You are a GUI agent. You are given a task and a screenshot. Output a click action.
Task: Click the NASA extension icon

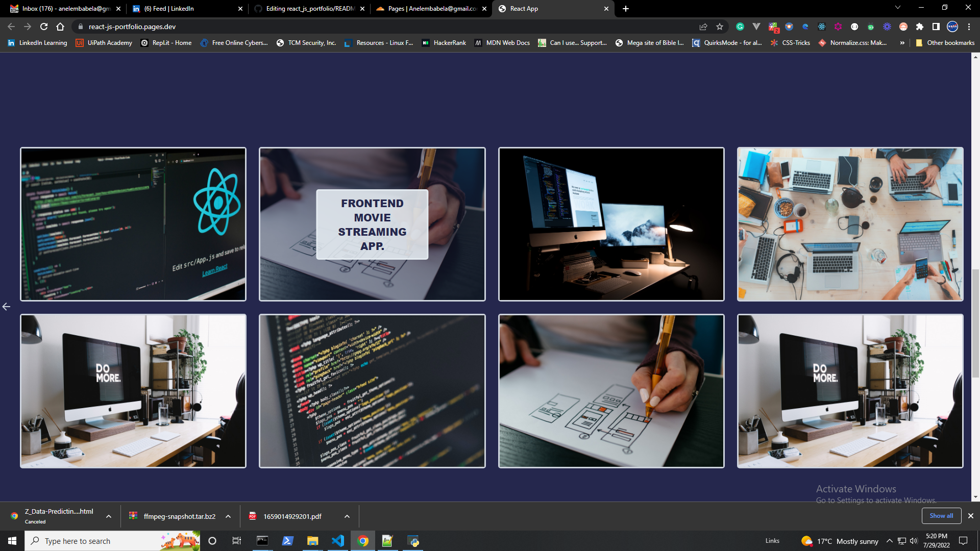click(x=952, y=27)
